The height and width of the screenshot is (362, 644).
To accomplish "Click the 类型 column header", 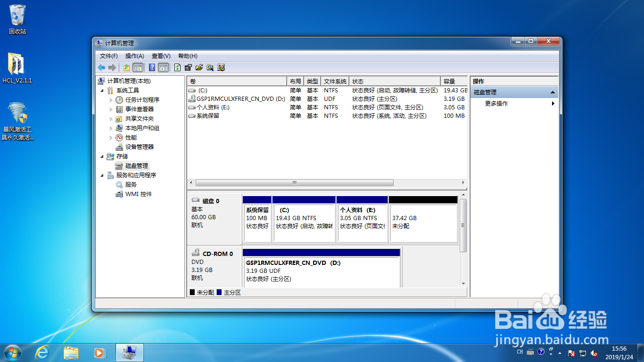I will tap(312, 81).
